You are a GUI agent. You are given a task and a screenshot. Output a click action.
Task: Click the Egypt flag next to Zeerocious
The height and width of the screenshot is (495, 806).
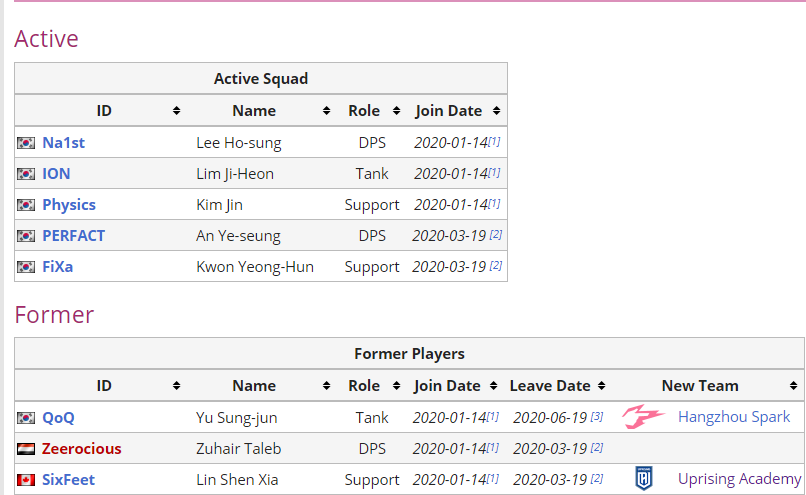(x=26, y=449)
